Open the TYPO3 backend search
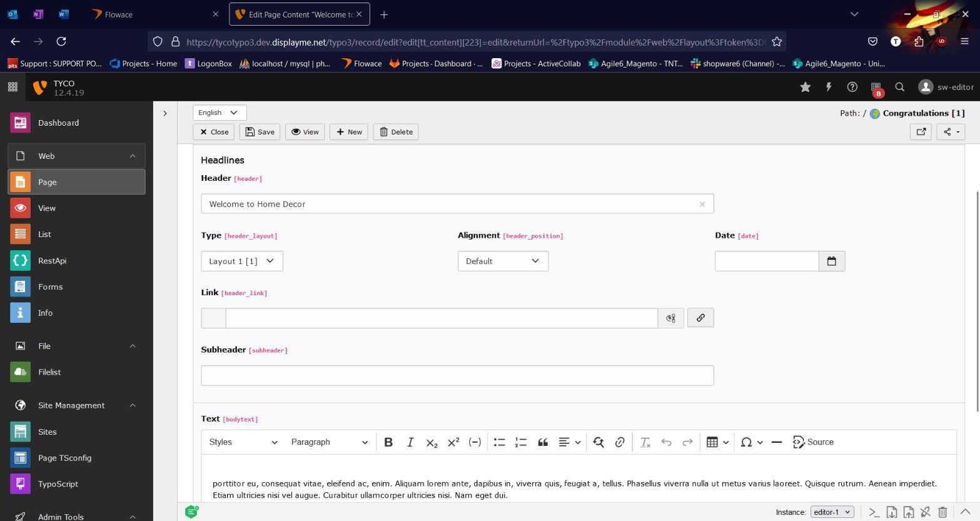 pos(899,87)
